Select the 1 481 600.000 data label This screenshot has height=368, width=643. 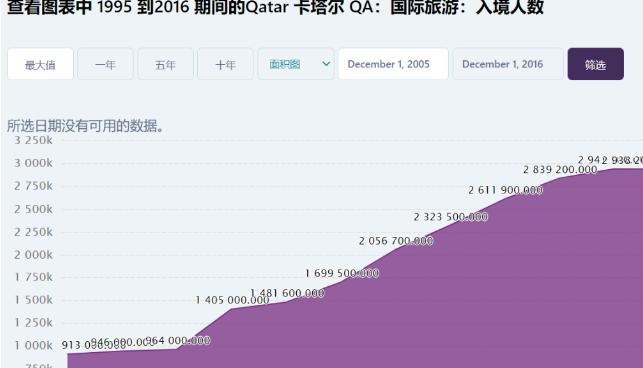(x=287, y=293)
